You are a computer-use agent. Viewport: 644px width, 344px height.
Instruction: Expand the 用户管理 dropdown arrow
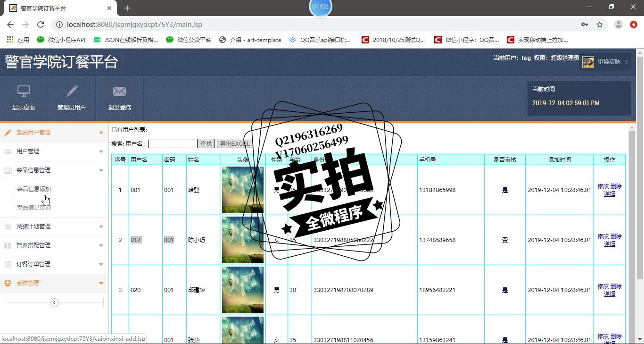click(101, 152)
